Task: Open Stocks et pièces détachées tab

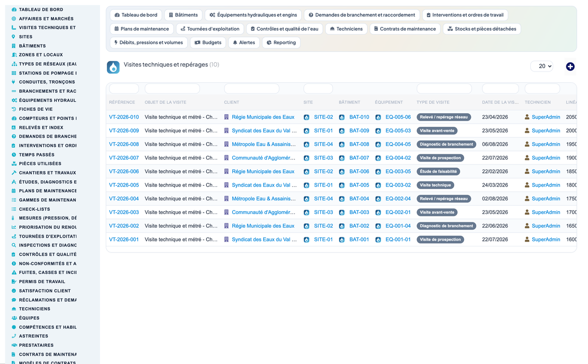Action: [x=482, y=29]
